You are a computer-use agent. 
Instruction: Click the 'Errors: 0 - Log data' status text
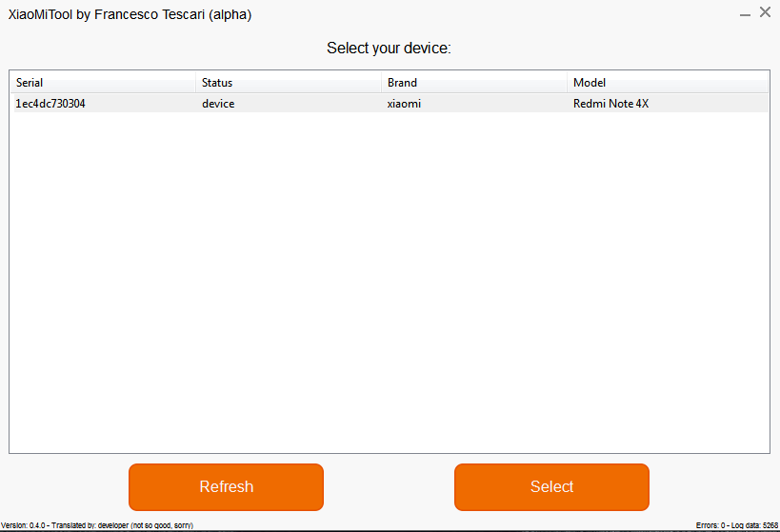tap(737, 525)
